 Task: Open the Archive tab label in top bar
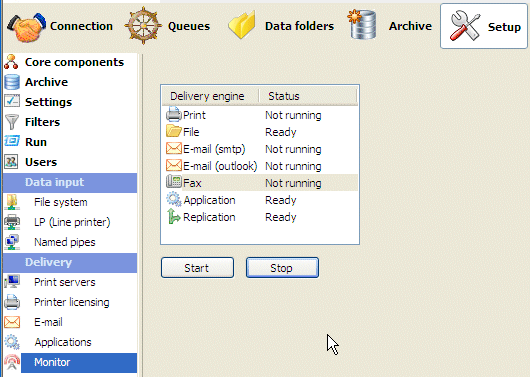[x=410, y=26]
